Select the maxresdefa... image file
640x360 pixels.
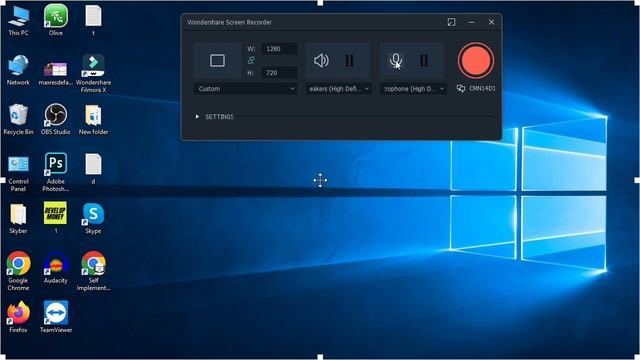[x=56, y=73]
